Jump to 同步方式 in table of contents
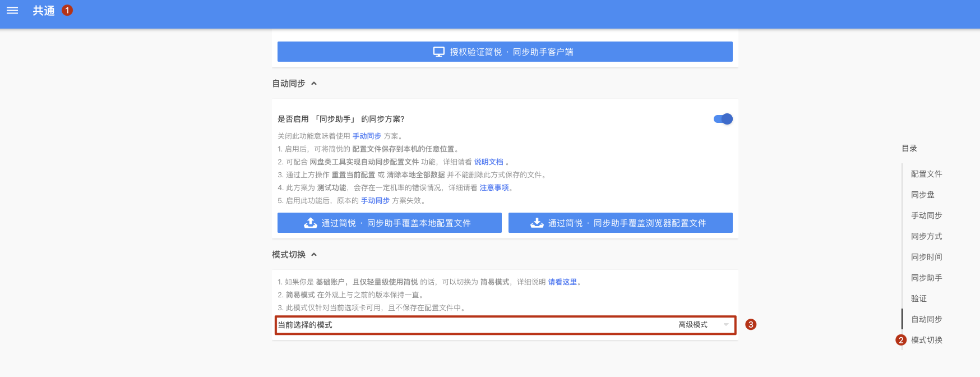 927,236
